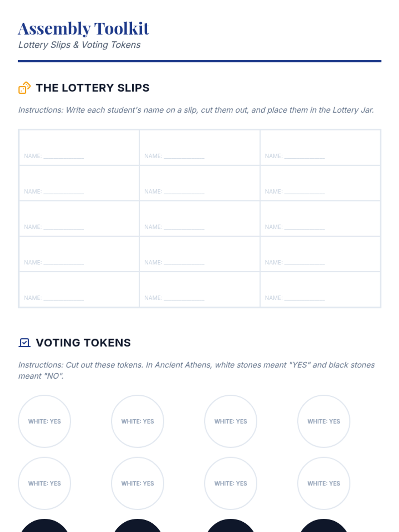Viewport: 399px width, 532px height.
Task: Click the lottery slips instructions text
Action: click(196, 110)
